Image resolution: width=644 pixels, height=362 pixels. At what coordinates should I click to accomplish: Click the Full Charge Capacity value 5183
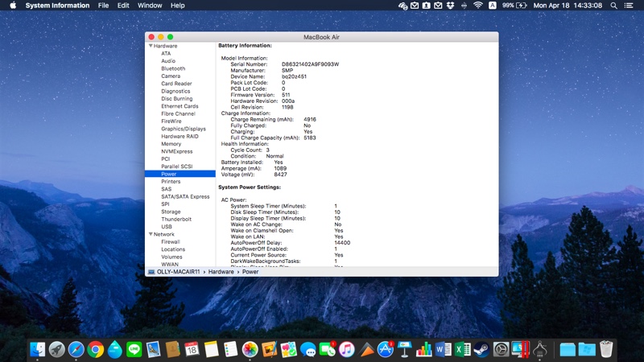pos(310,138)
